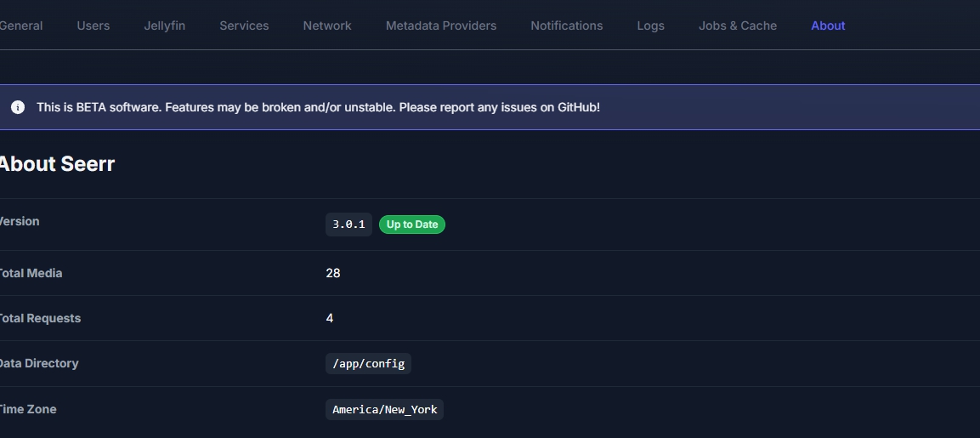Open the Jellyfin settings tab
Screen dimensions: 980x438
click(x=164, y=26)
